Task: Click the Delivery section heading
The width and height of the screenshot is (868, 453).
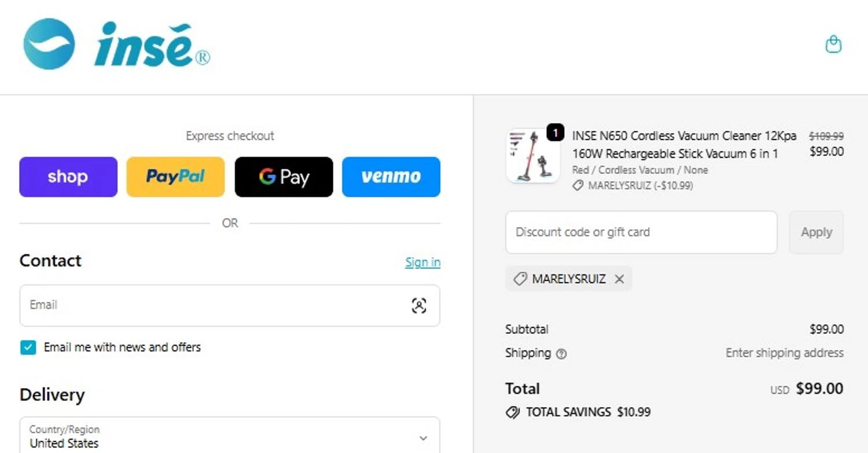Action: point(52,395)
